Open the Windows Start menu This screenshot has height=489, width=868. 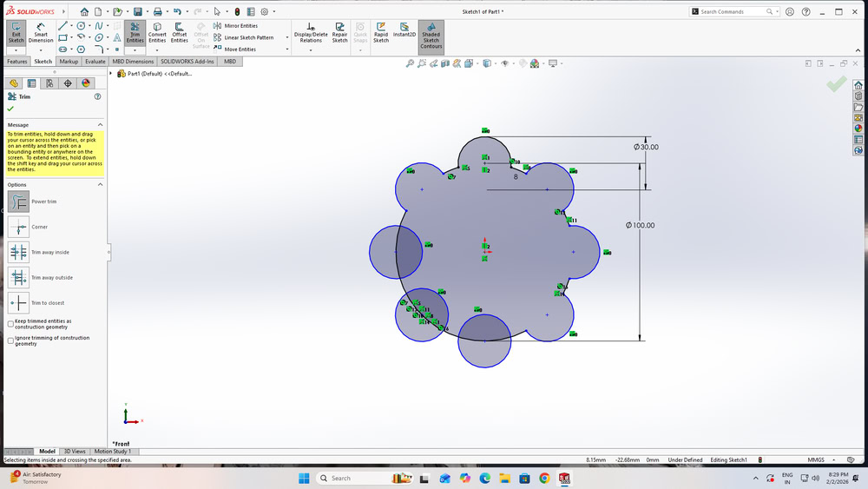click(x=304, y=478)
